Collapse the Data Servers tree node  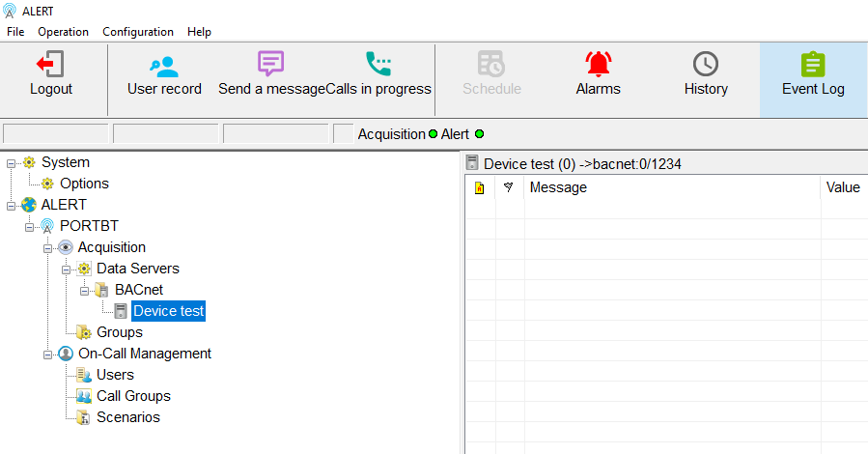pyautogui.click(x=67, y=269)
